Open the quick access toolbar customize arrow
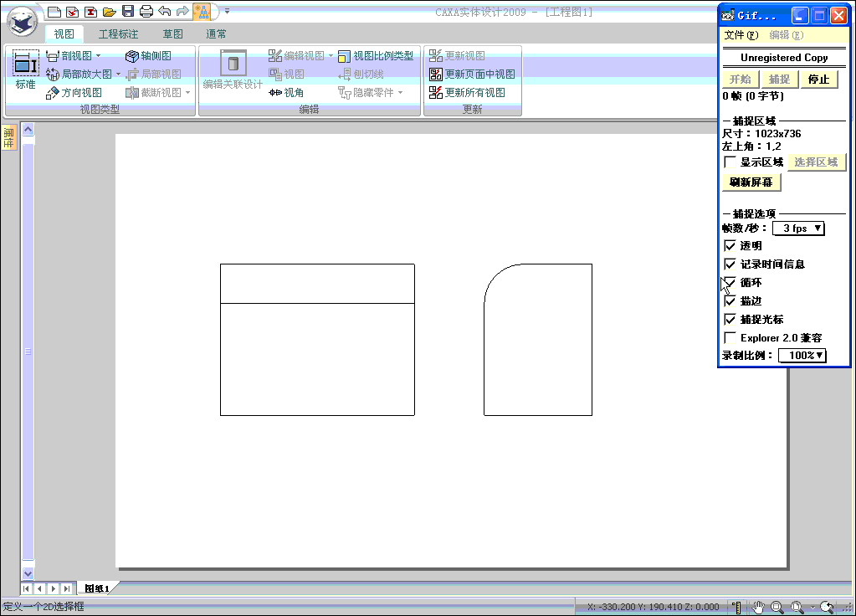 [x=227, y=11]
